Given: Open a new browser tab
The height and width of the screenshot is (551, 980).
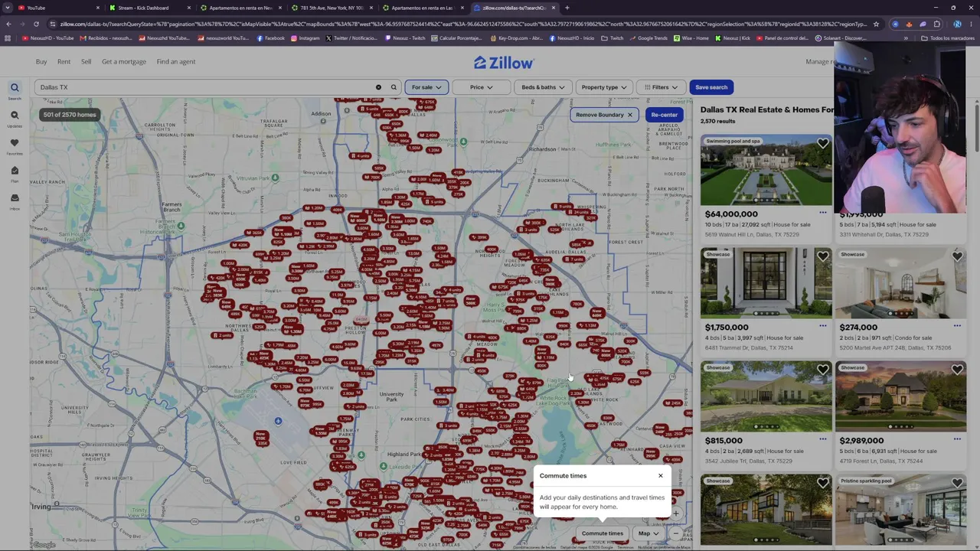Looking at the screenshot, I should click(567, 8).
